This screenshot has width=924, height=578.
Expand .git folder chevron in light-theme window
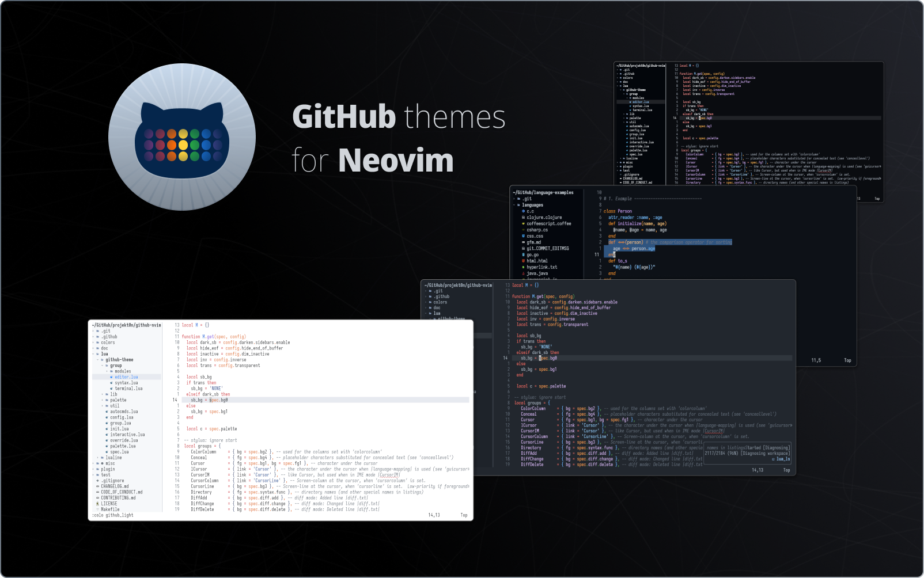93,331
